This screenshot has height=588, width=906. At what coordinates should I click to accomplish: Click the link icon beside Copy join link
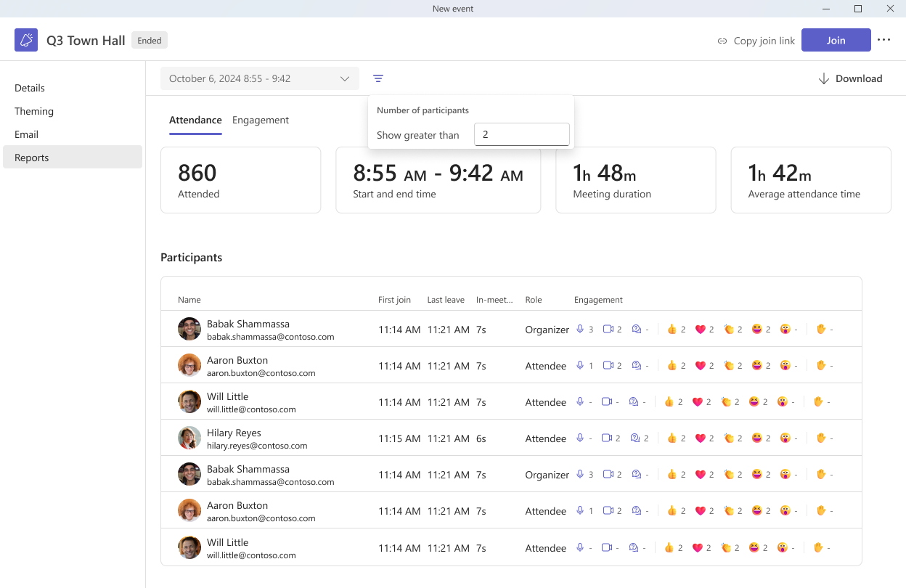722,41
